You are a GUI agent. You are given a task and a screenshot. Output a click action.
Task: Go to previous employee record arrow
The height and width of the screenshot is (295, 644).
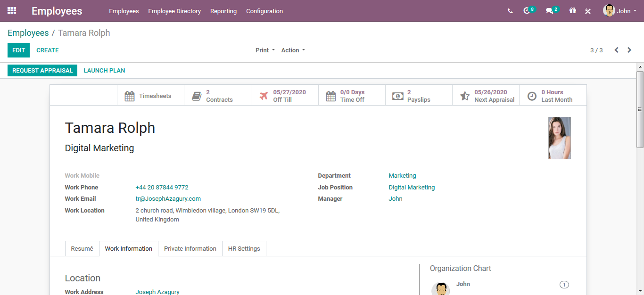(x=616, y=50)
